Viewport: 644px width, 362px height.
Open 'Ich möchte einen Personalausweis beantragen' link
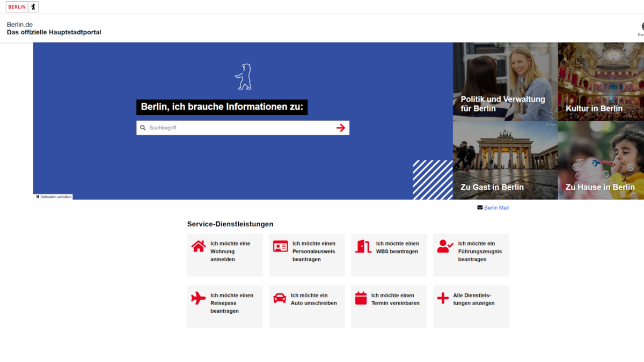[x=307, y=255]
